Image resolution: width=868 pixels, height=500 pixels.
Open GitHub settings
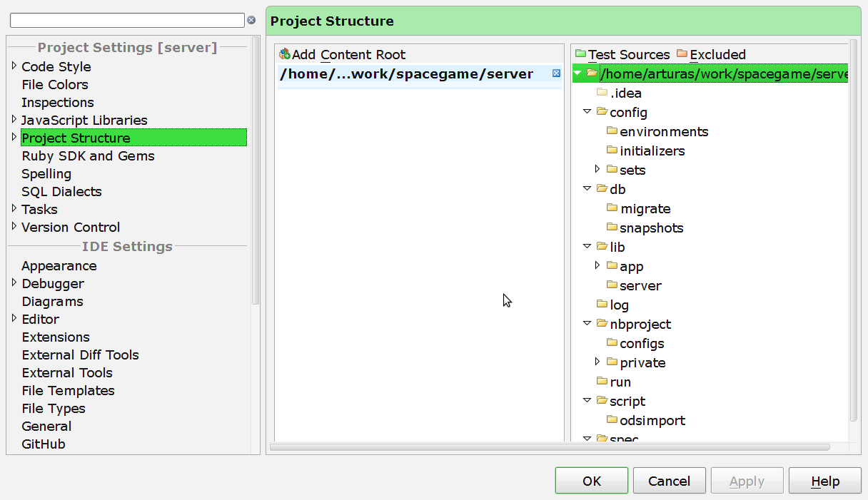click(44, 444)
